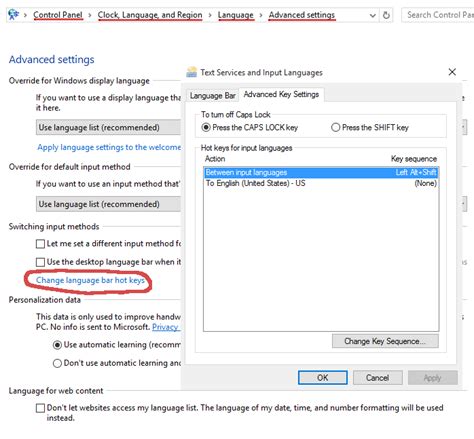Switch to the Language Bar tab
Image resolution: width=474 pixels, height=439 pixels.
click(213, 96)
